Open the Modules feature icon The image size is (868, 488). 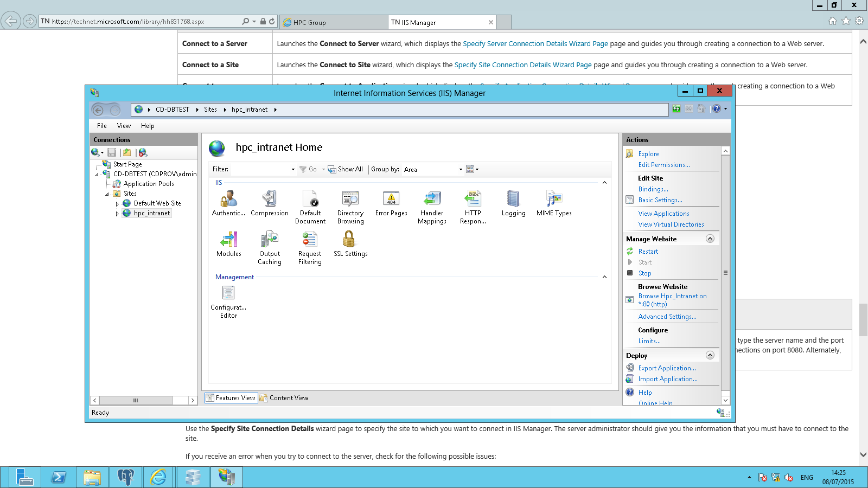228,244
